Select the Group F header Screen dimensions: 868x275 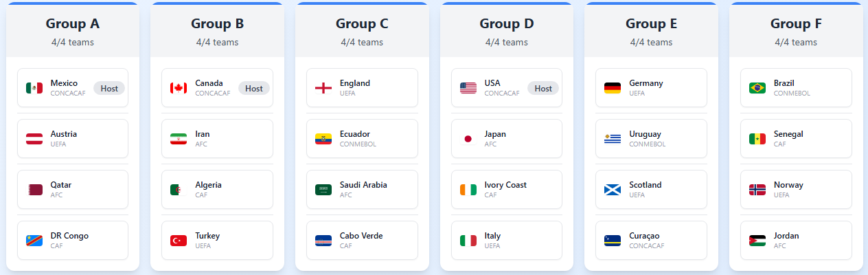[796, 23]
